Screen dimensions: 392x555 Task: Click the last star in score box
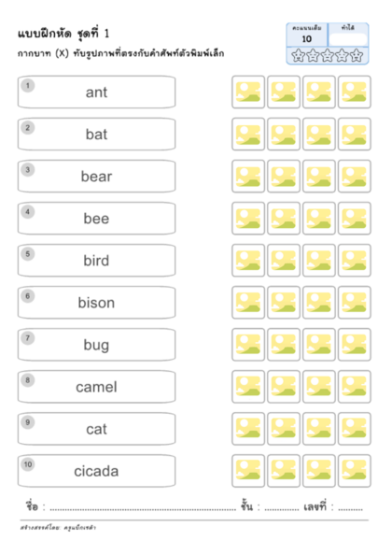(x=357, y=55)
